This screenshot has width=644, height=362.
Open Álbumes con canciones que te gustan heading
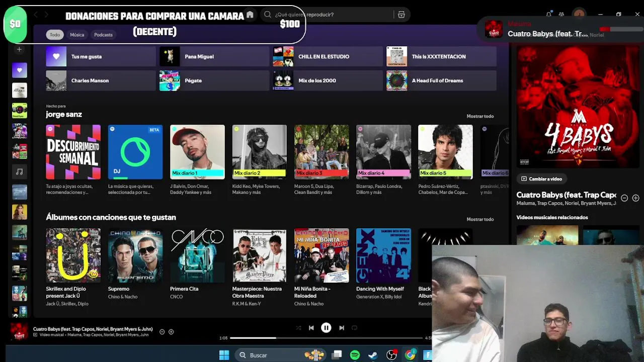(x=111, y=217)
